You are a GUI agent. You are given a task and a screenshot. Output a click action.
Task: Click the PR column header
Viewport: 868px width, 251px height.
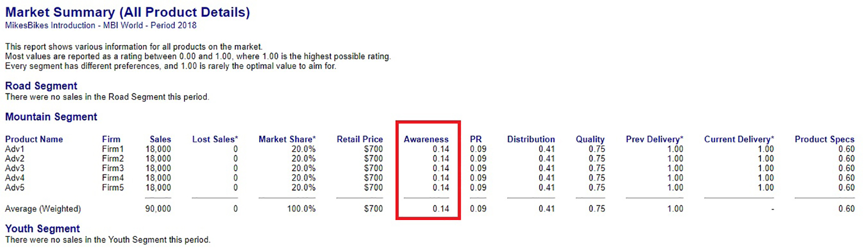click(476, 139)
